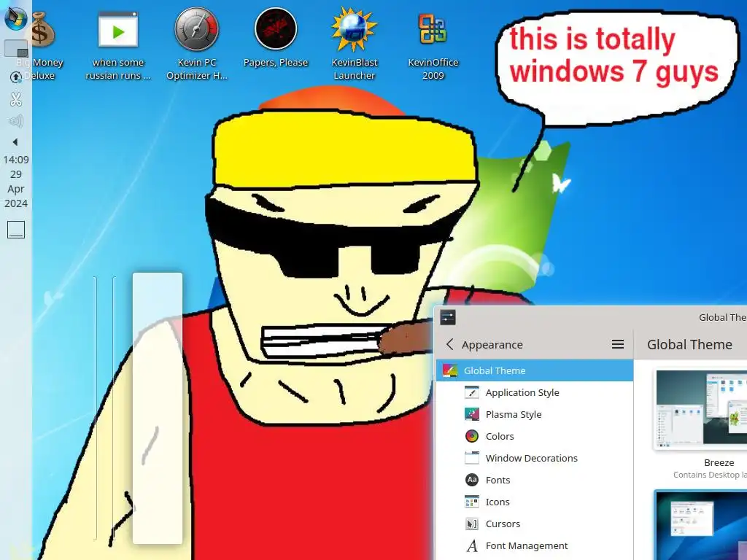This screenshot has height=560, width=747.
Task: Click the Font Management 'A' icon
Action: coord(472,545)
